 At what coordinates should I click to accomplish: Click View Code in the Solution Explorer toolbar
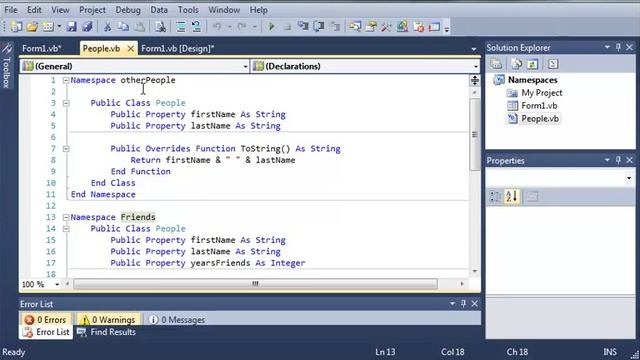coord(553,64)
